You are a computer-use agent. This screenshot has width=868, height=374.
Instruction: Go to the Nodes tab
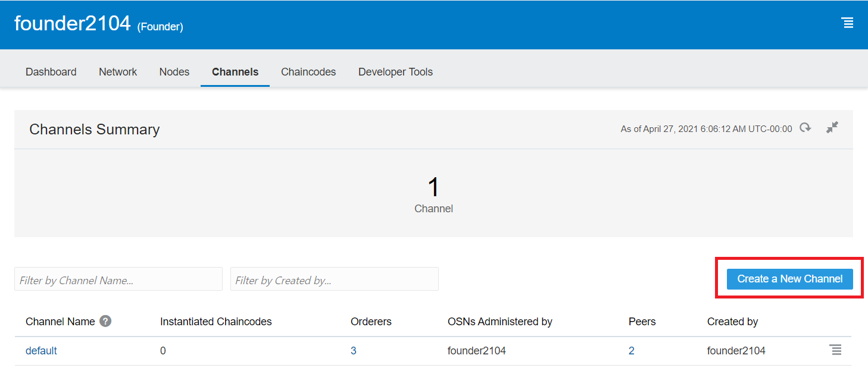tap(174, 72)
